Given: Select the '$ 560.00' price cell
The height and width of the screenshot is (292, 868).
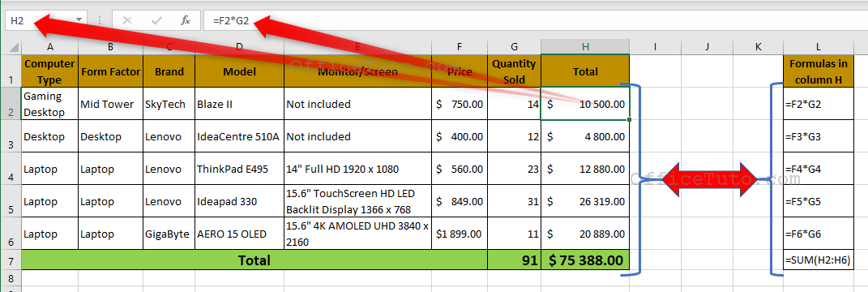Looking at the screenshot, I should [460, 169].
